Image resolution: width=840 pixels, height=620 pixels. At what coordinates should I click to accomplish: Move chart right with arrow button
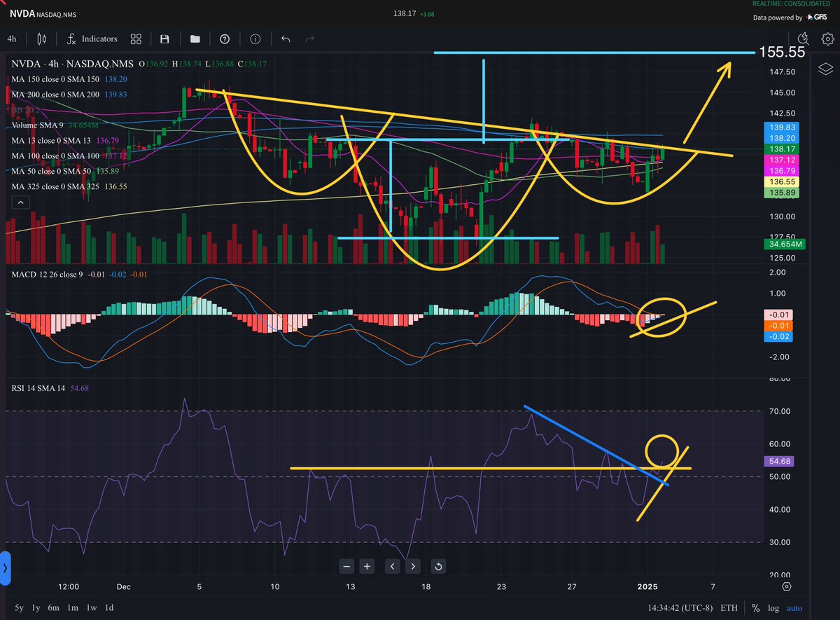click(x=414, y=566)
